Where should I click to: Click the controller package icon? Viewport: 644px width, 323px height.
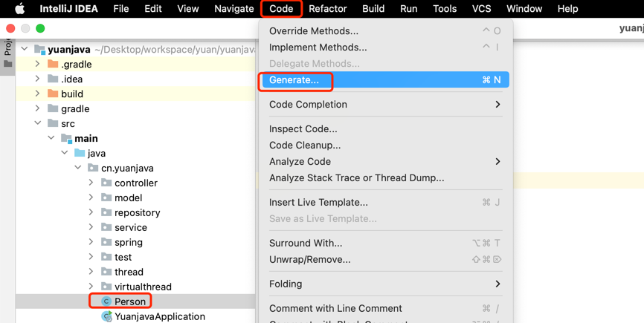[x=106, y=183]
